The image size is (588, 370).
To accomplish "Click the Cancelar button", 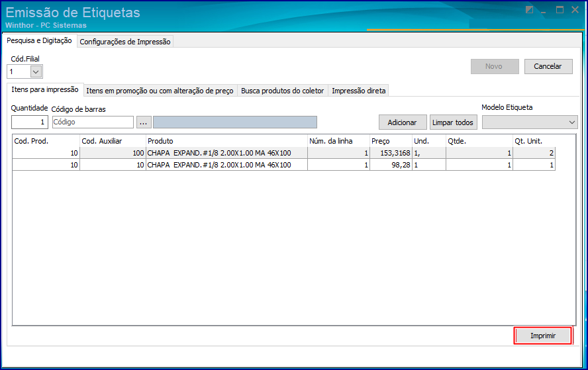I will click(x=548, y=66).
